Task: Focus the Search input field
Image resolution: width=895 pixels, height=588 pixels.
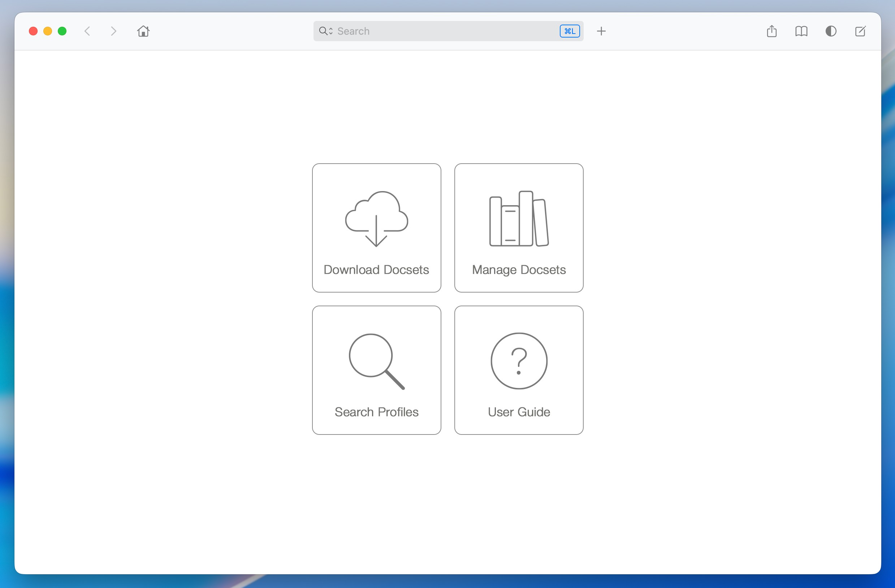Action: tap(444, 31)
